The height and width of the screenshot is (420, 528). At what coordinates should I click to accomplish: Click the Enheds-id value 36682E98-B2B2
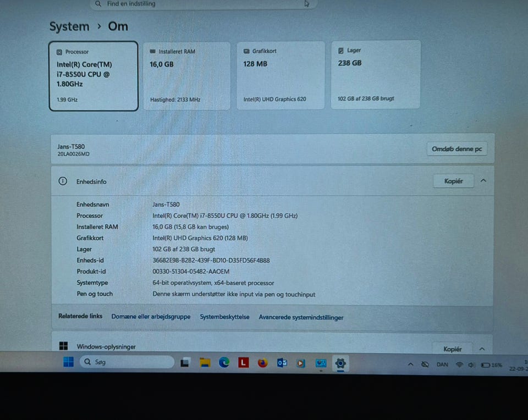pos(211,261)
